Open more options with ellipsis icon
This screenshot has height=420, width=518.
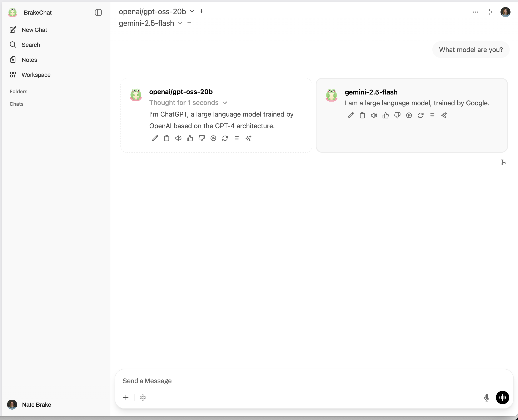click(x=475, y=12)
